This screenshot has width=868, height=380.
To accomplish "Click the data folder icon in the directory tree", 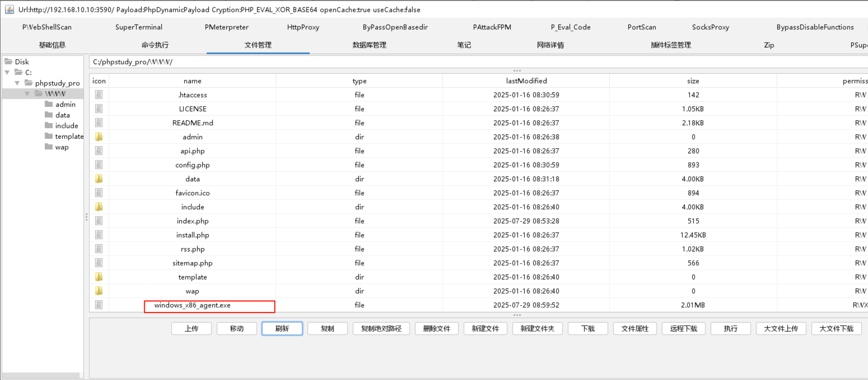I will click(49, 115).
